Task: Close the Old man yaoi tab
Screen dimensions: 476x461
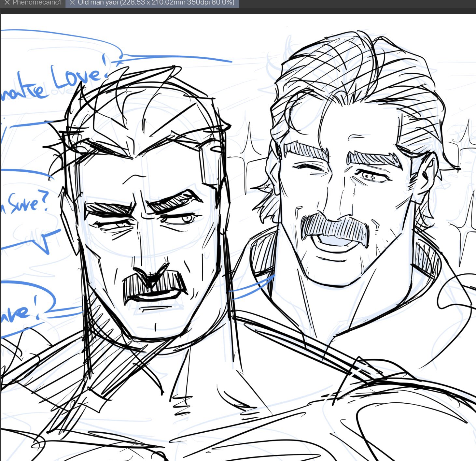Action: coord(72,3)
